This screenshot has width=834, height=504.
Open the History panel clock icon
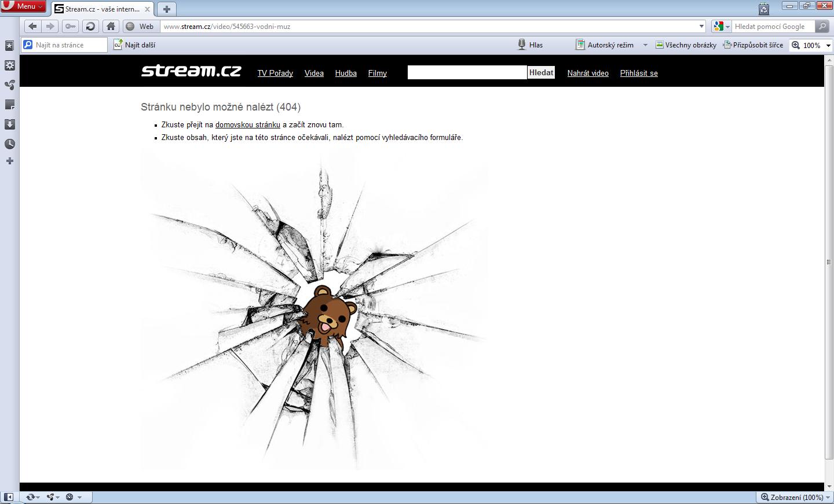9,144
